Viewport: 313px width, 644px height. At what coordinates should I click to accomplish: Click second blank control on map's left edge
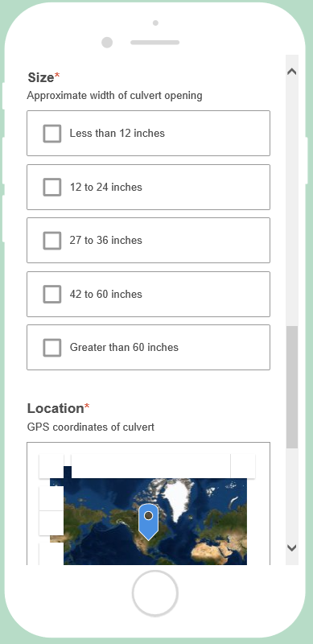pos(51,523)
